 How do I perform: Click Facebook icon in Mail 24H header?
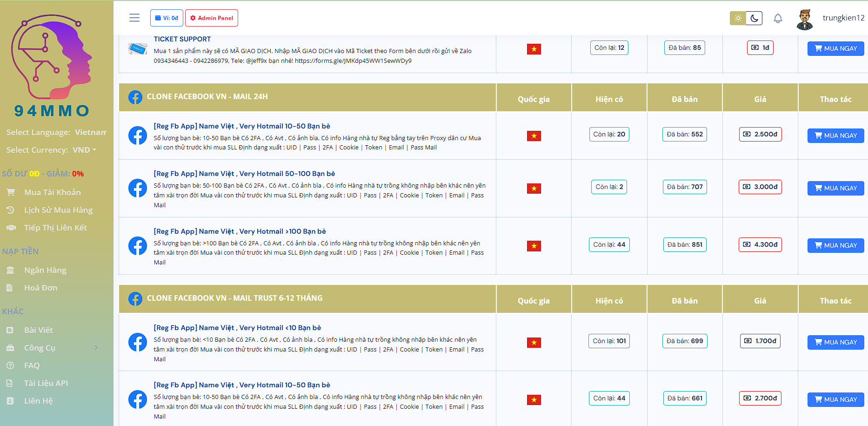[135, 97]
